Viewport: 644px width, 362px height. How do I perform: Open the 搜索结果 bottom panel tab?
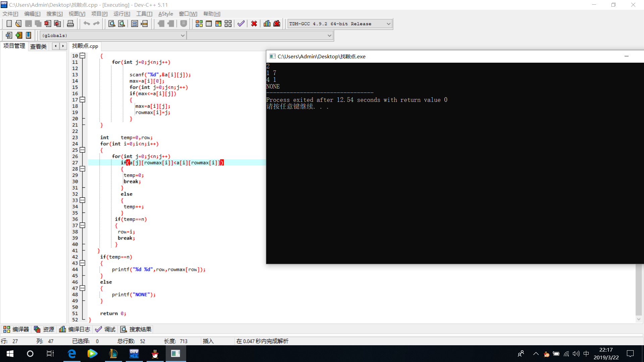tap(136, 329)
